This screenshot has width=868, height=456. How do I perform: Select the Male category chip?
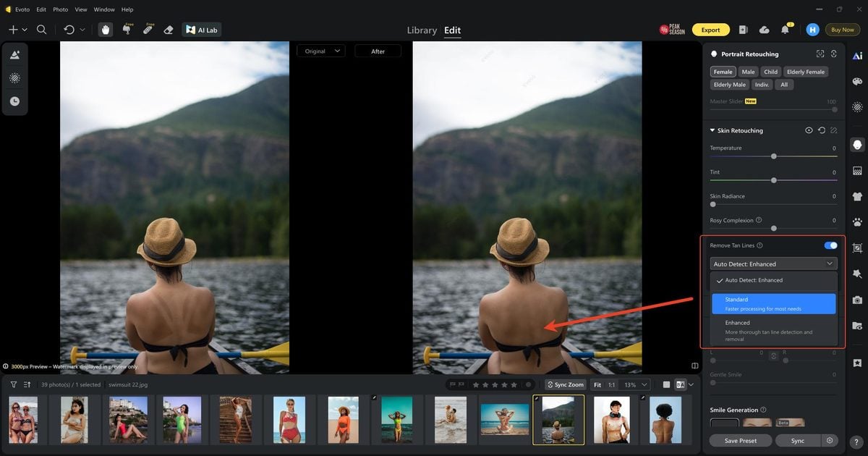coord(748,72)
